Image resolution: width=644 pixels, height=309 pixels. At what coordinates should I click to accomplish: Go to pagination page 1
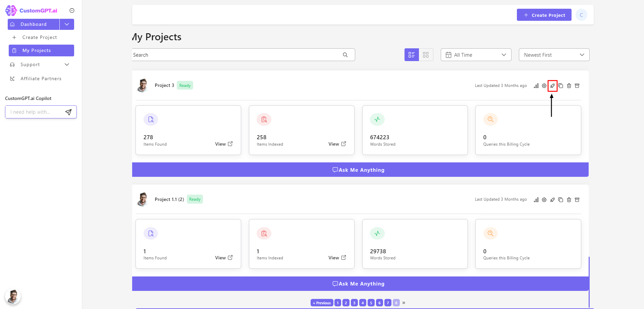[x=338, y=303]
